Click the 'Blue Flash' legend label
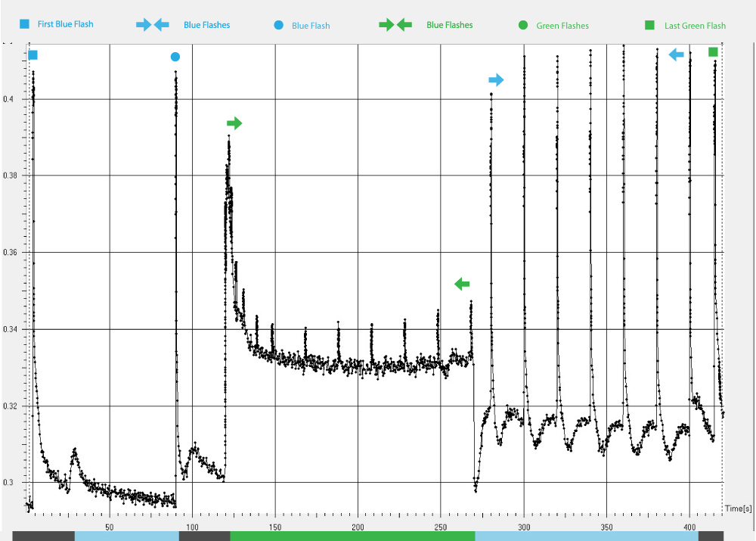This screenshot has width=756, height=541. click(x=311, y=26)
